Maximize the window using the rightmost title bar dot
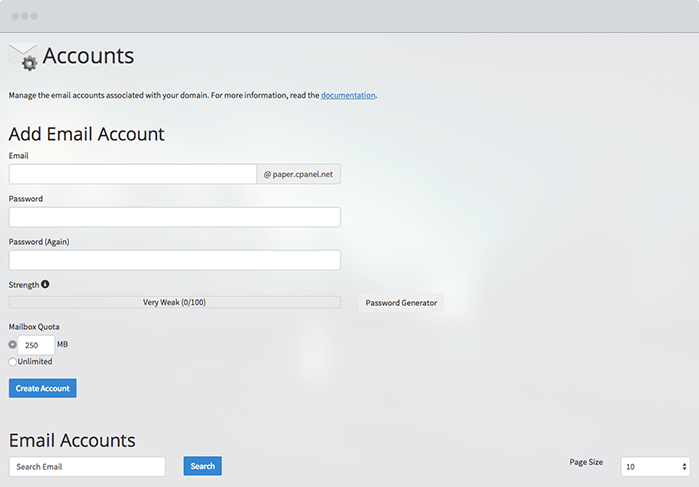The image size is (699, 487). click(x=35, y=17)
